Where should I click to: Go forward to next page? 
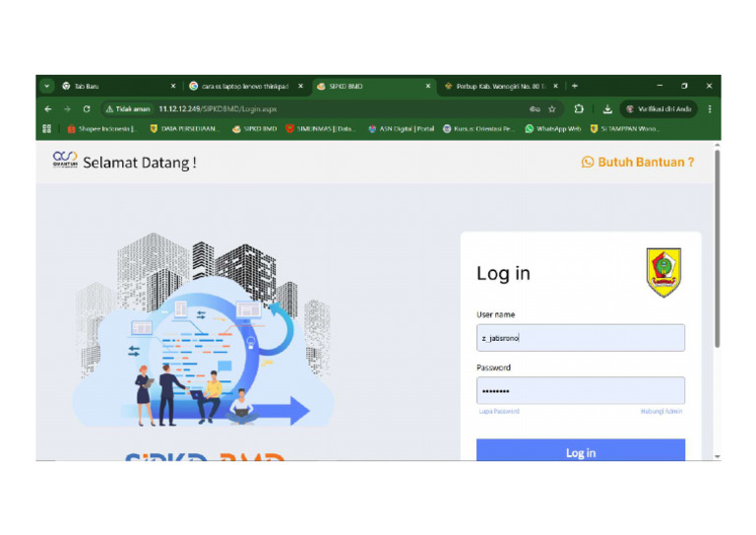click(x=67, y=109)
